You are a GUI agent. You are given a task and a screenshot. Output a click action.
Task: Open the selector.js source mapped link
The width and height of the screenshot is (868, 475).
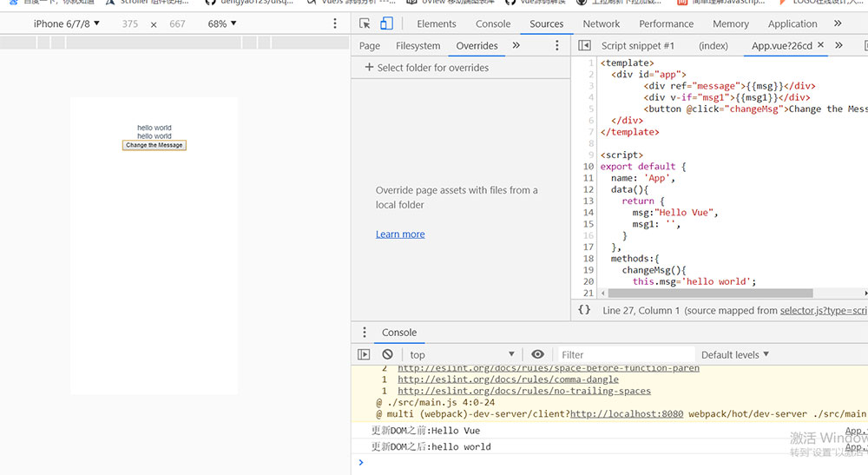(824, 311)
